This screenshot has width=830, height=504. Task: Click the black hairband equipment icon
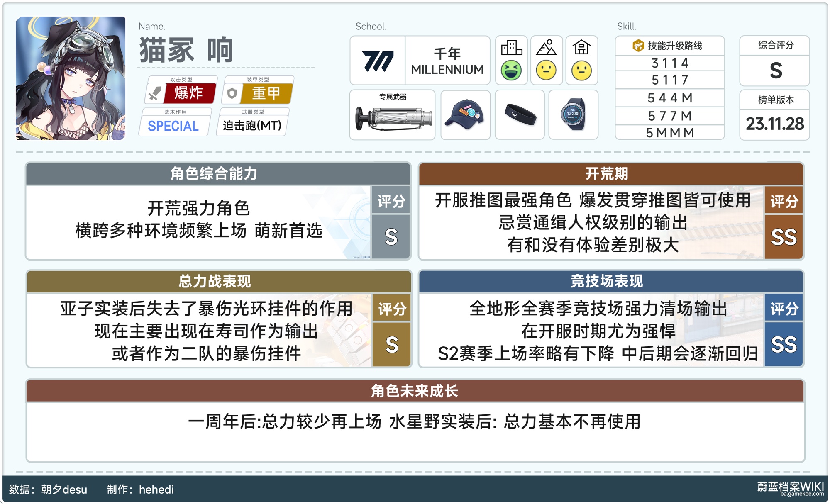click(x=520, y=115)
